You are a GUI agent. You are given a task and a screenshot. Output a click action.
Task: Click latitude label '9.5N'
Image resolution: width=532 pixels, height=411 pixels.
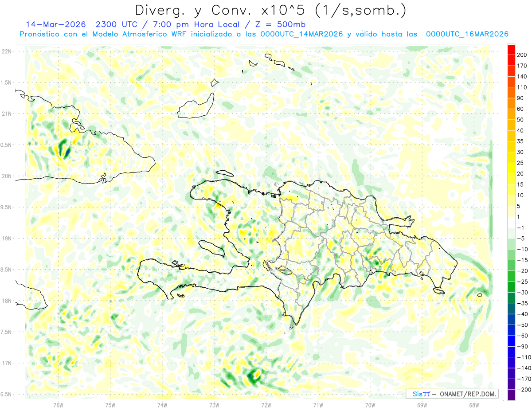click(x=6, y=207)
